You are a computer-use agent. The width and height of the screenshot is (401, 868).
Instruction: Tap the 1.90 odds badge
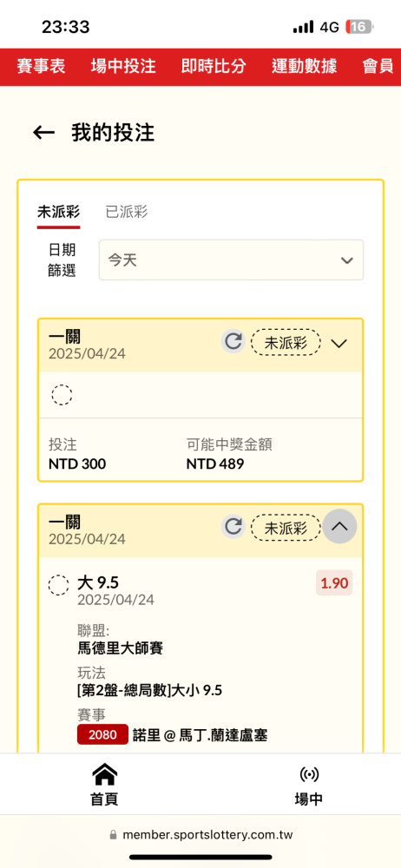pyautogui.click(x=334, y=583)
